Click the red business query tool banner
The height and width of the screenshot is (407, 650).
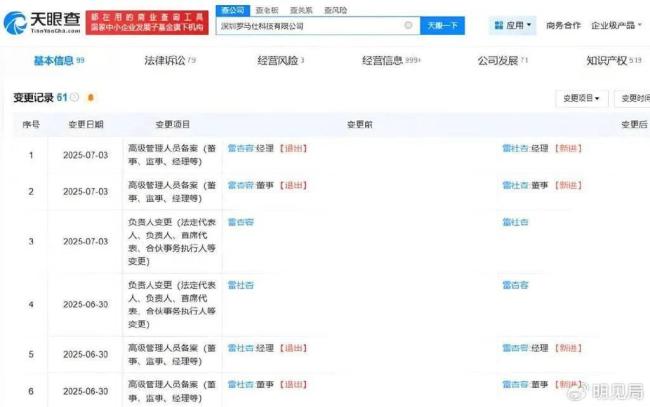coord(147,22)
